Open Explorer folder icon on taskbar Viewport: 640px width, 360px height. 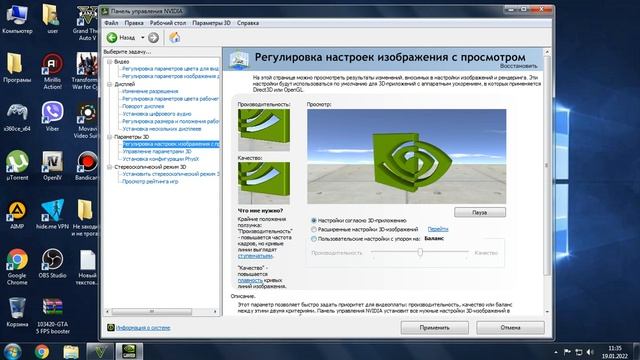71,351
